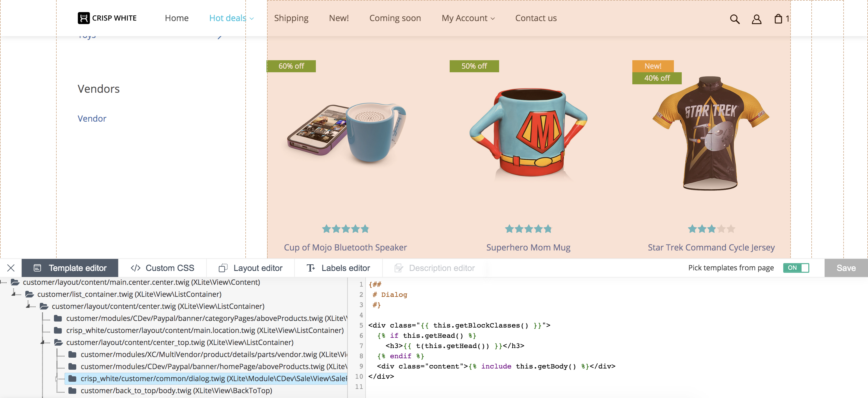Expand the Hot deals dropdown menu

231,18
